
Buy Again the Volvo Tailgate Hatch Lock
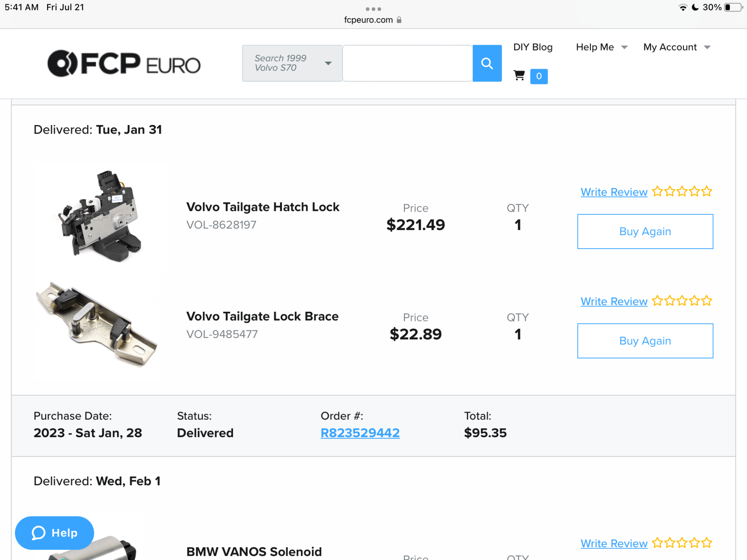[x=645, y=231]
